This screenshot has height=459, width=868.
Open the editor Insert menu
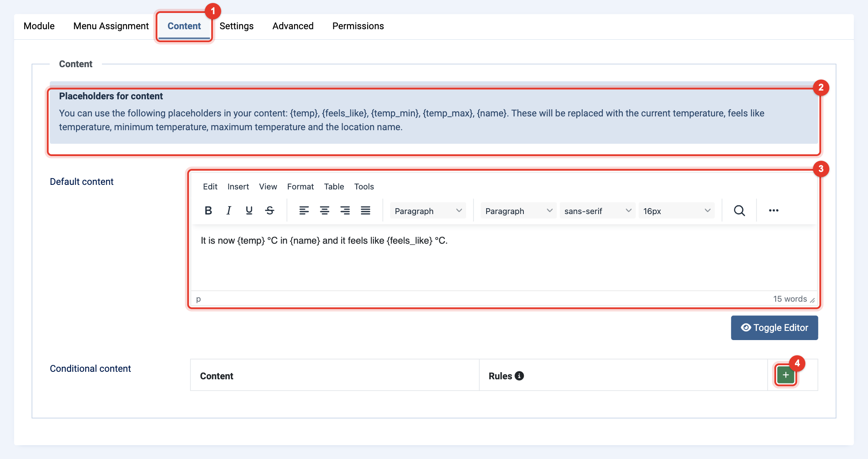[238, 187]
